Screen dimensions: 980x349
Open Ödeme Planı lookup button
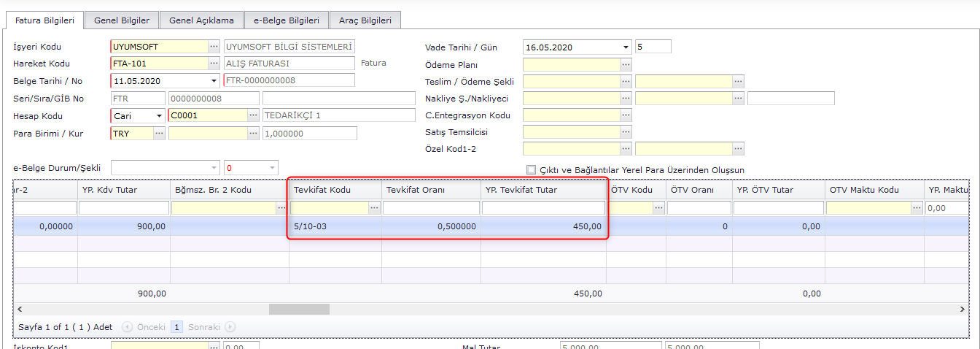pos(626,64)
